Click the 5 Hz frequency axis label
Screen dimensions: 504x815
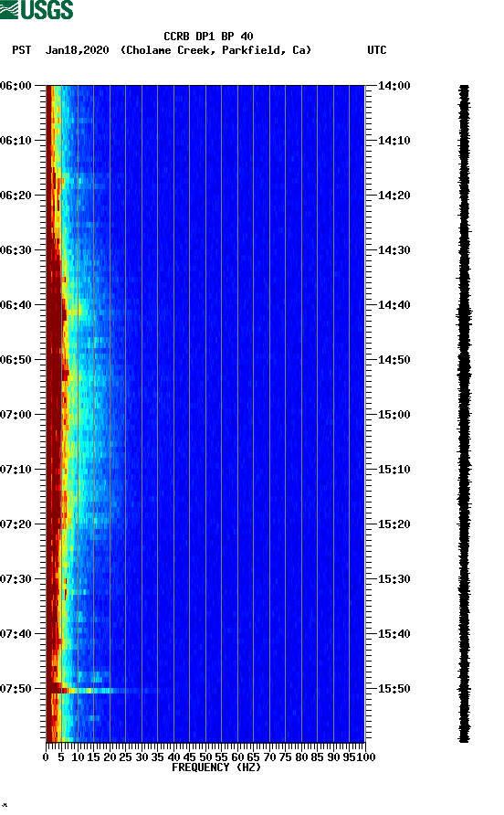[x=61, y=757]
